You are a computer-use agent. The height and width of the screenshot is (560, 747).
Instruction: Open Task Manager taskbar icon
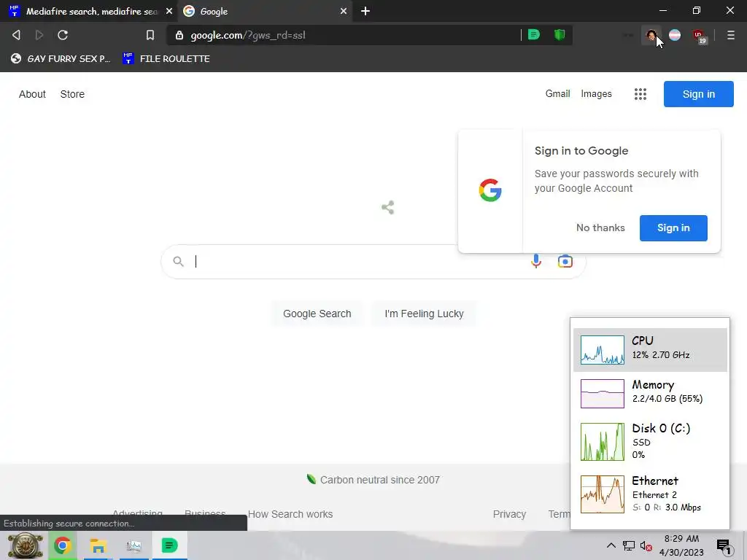coord(134,545)
